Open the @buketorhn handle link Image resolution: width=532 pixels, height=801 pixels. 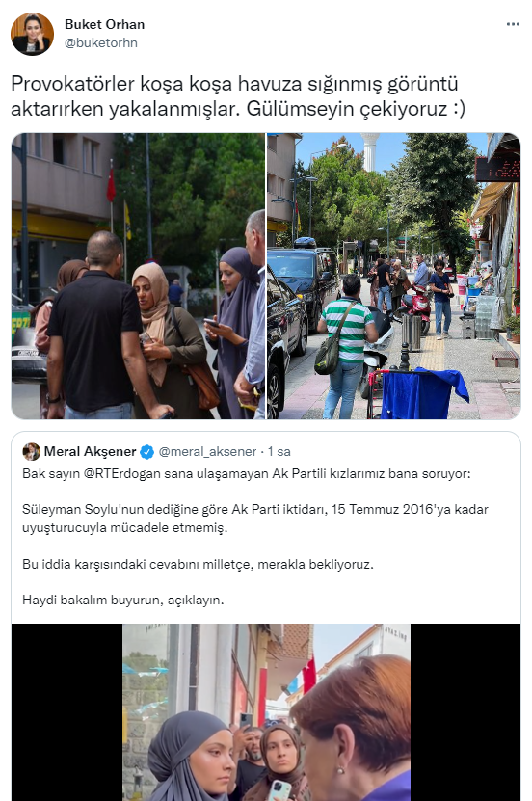[100, 43]
